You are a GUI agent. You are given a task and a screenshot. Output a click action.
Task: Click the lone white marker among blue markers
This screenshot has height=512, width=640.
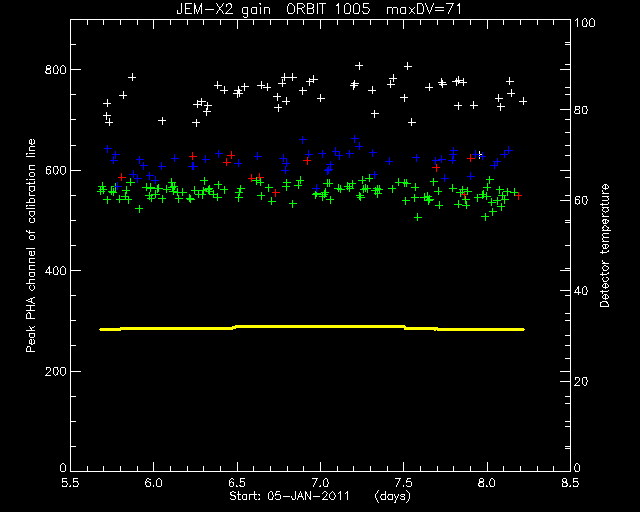point(480,155)
